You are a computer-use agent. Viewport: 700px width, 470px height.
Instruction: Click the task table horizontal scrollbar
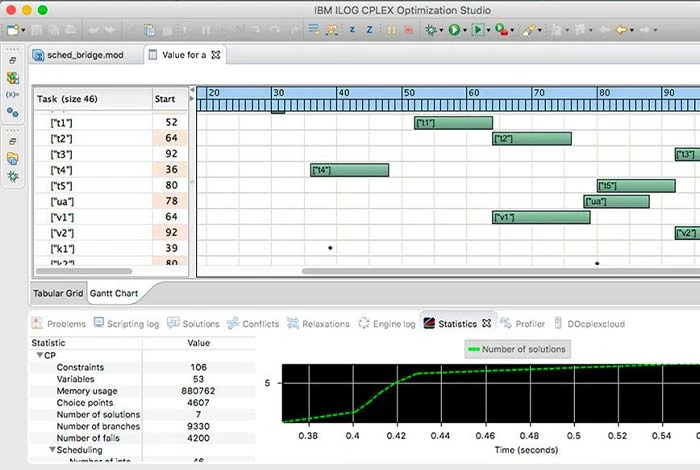coord(85,270)
